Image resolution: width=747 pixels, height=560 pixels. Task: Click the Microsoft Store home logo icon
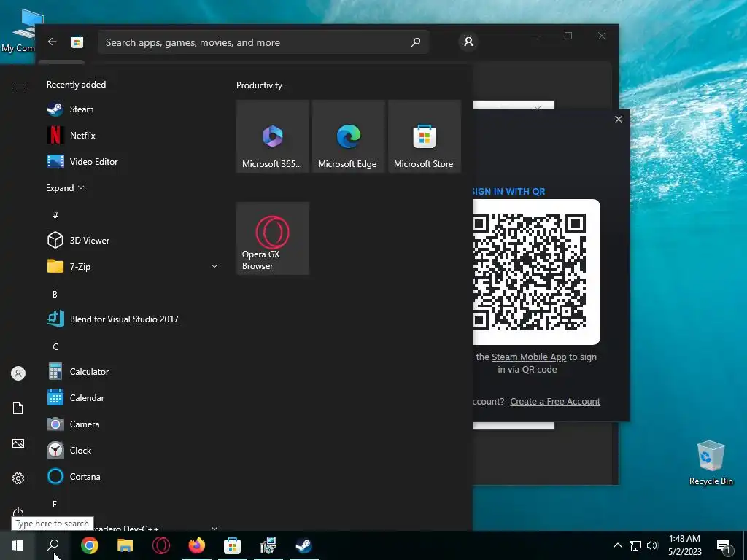click(x=77, y=42)
